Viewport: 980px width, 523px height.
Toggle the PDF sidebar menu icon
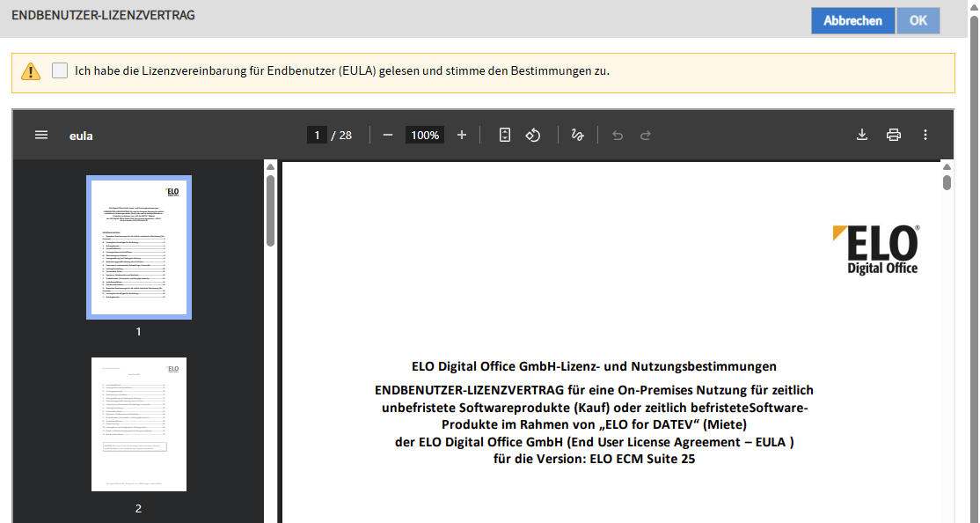point(41,135)
